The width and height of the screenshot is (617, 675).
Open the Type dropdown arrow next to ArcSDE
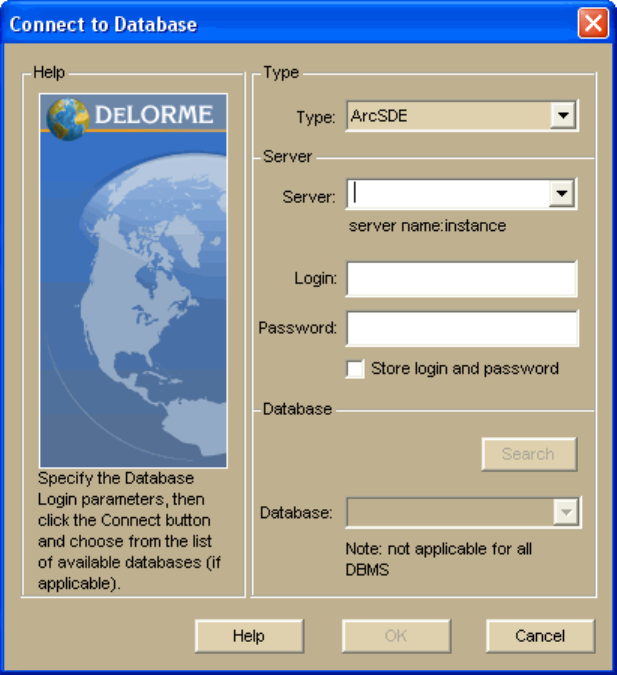tap(563, 115)
